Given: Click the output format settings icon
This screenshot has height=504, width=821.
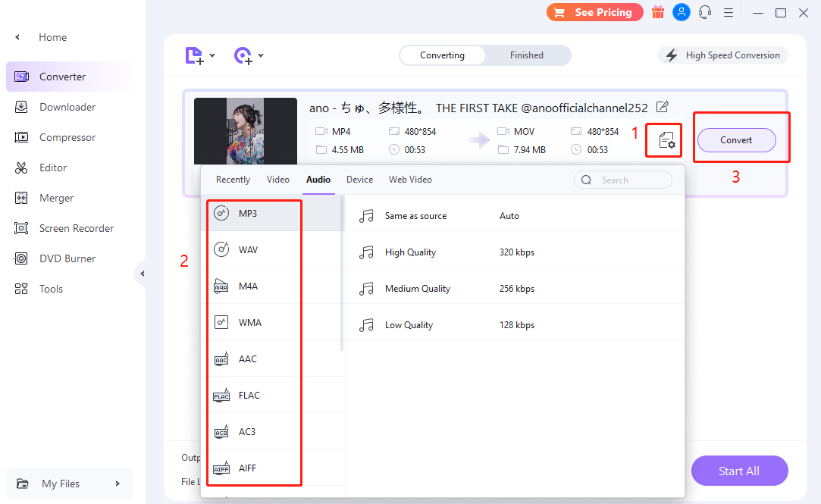Looking at the screenshot, I should point(663,139).
